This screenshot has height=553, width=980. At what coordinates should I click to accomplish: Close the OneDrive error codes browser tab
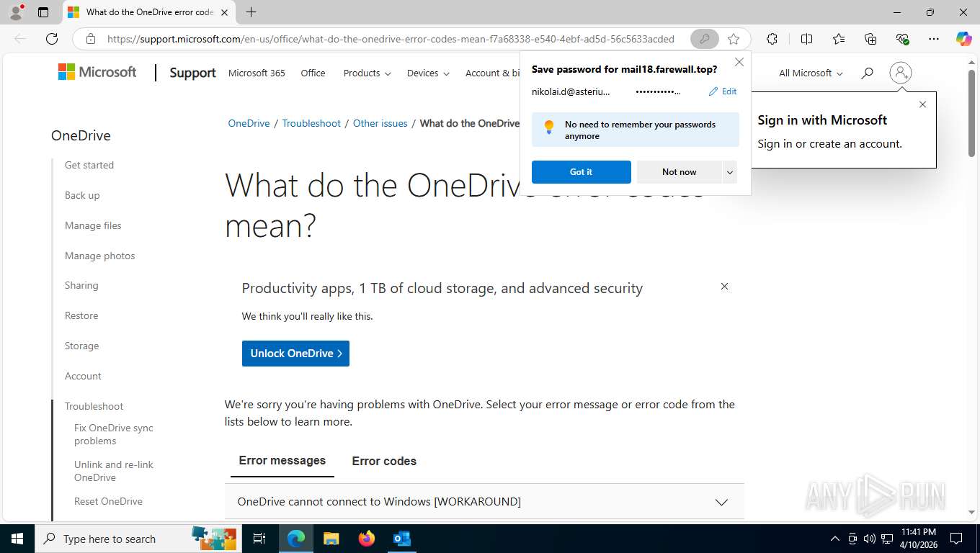(x=224, y=12)
